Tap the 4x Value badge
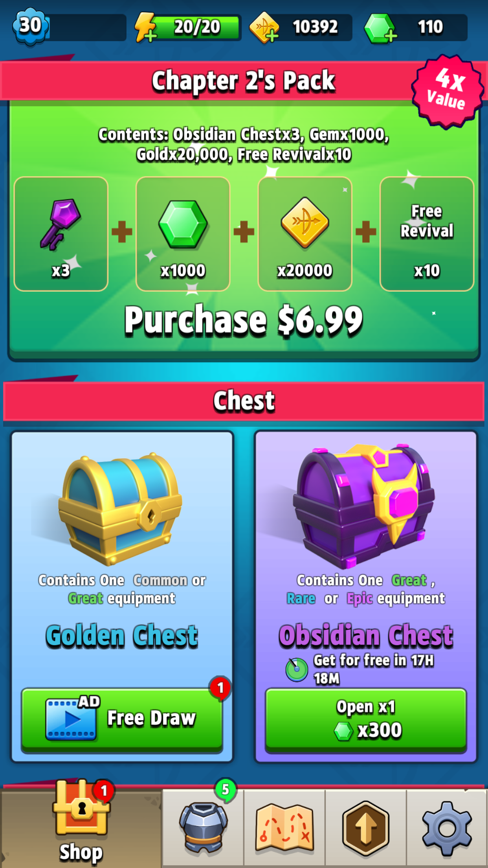Screen dimensions: 488x868 pyautogui.click(x=448, y=91)
